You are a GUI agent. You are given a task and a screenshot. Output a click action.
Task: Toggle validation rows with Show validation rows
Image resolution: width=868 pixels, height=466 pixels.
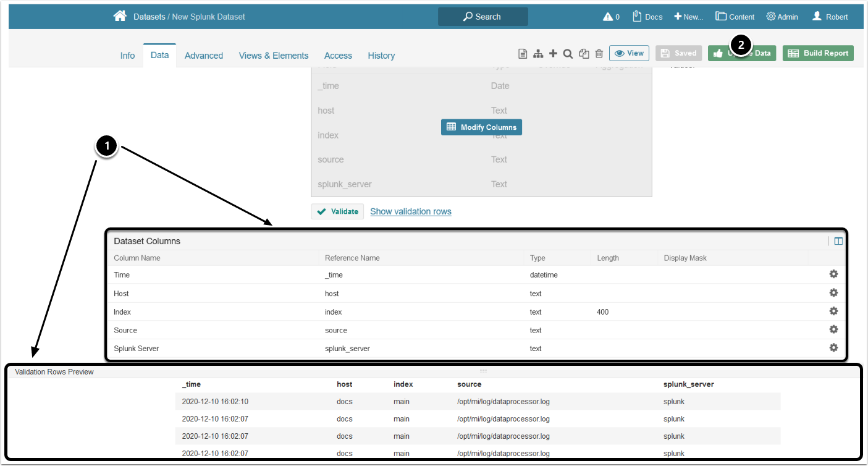410,211
